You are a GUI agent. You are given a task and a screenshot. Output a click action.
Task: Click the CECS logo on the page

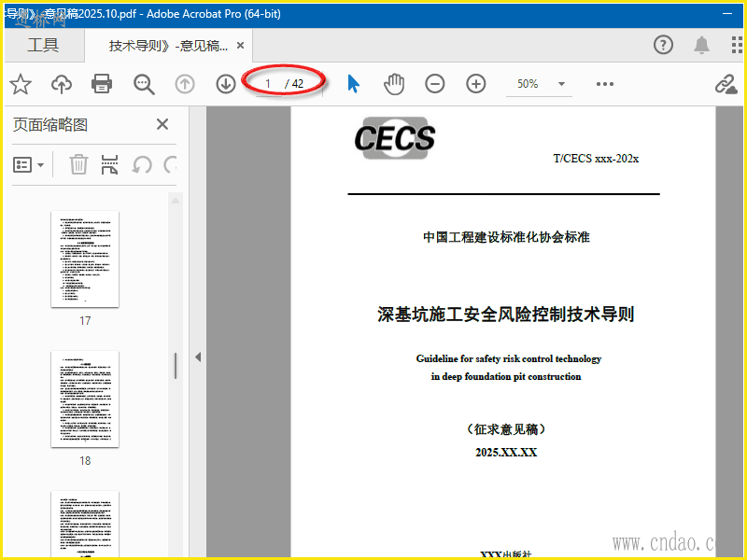[x=395, y=138]
